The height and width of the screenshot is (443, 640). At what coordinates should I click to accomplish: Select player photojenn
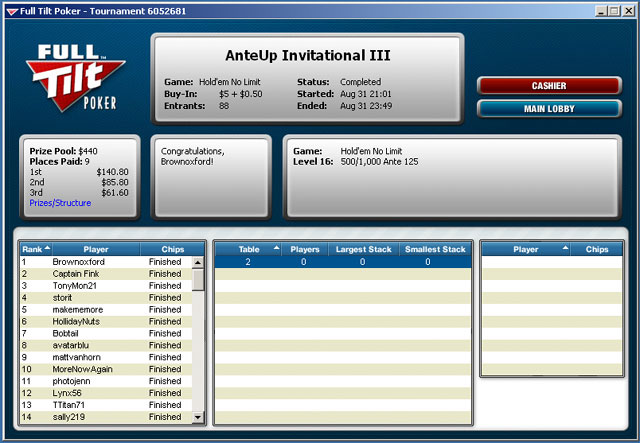[106, 381]
